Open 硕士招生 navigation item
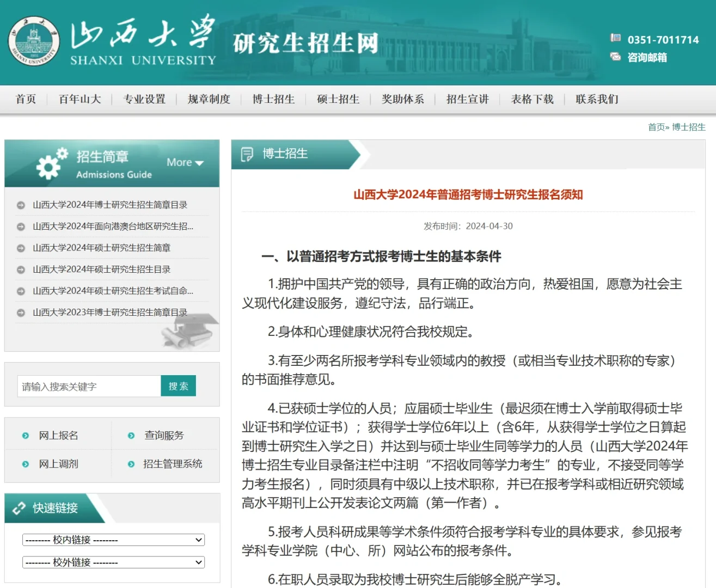This screenshot has height=588, width=716. pos(338,99)
